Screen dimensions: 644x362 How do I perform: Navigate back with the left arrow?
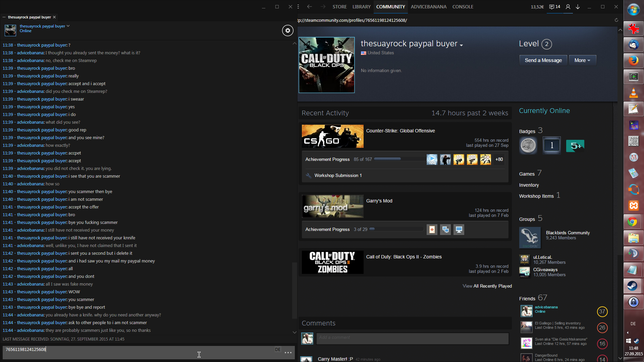coord(309,7)
